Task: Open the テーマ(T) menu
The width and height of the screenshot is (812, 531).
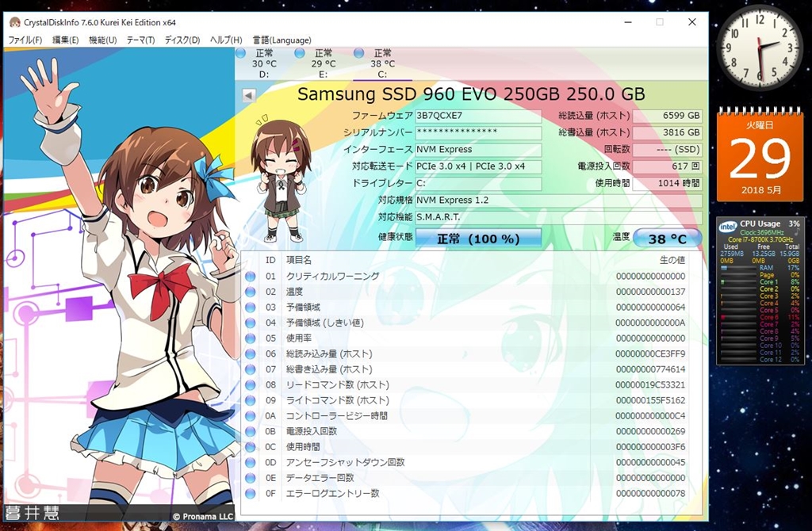Action: (140, 40)
